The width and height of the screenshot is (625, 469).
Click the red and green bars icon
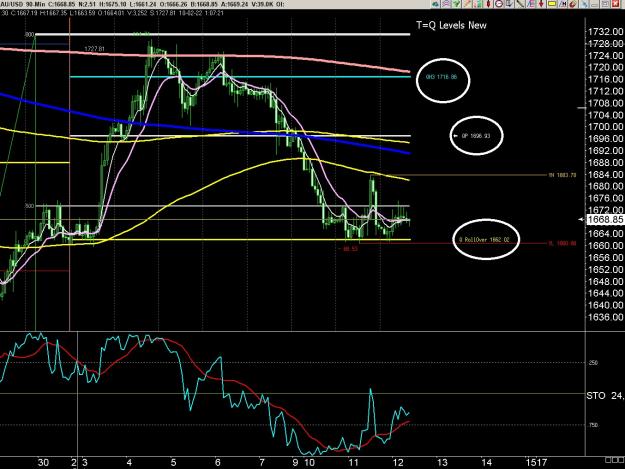(x=477, y=4)
